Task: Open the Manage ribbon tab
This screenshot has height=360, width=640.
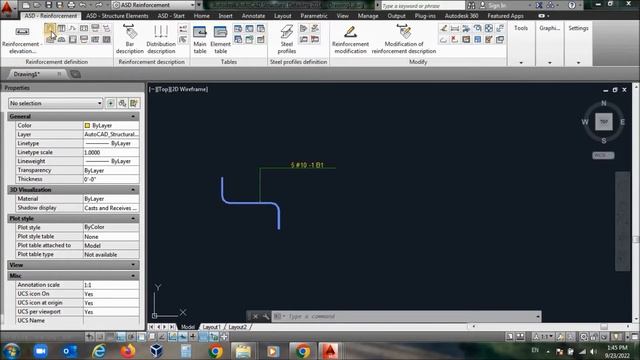Action: coord(368,16)
